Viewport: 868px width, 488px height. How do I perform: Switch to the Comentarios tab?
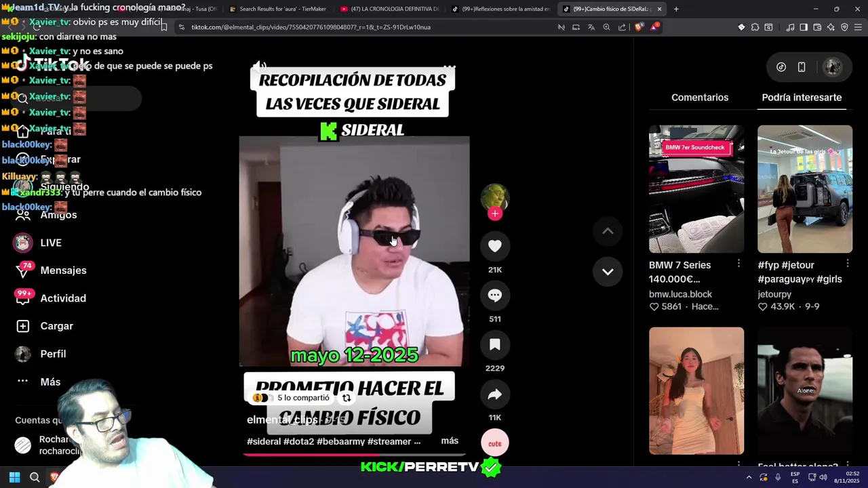700,98
